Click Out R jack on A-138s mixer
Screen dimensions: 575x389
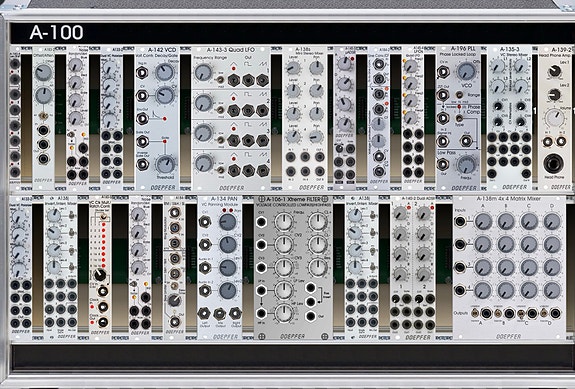click(x=320, y=171)
